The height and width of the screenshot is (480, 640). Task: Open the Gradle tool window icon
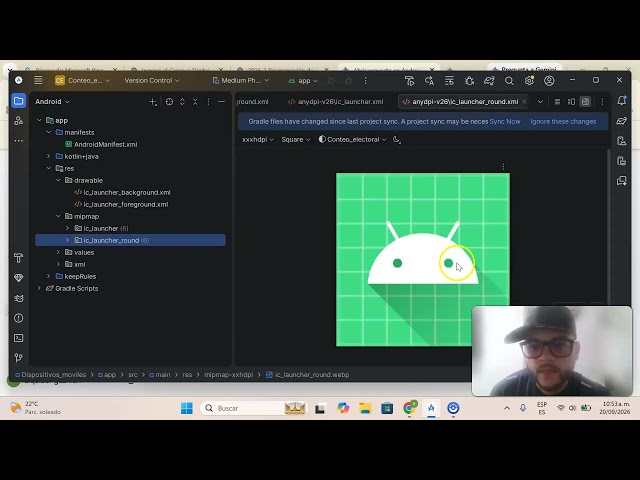click(x=622, y=121)
